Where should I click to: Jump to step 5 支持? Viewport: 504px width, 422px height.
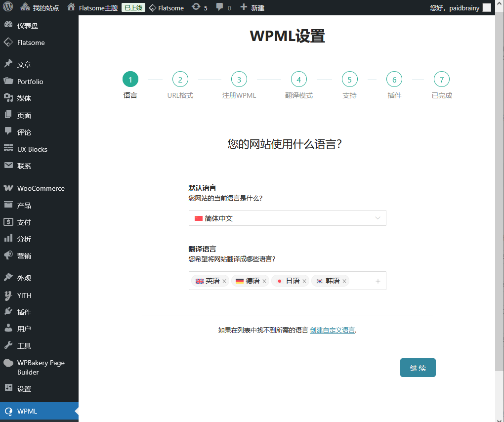[350, 80]
